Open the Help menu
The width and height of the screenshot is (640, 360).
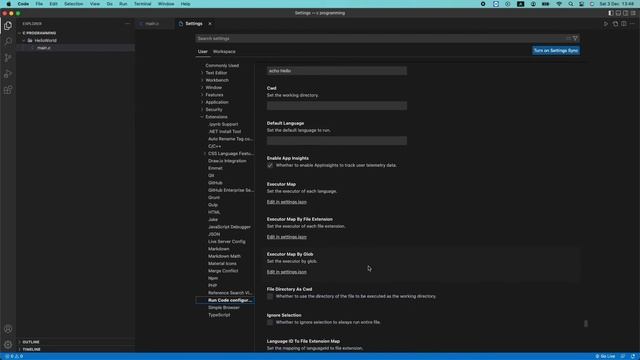185,4
